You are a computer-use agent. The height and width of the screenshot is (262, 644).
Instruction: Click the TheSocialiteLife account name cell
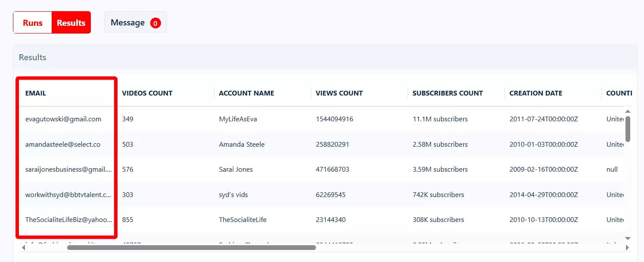[242, 219]
